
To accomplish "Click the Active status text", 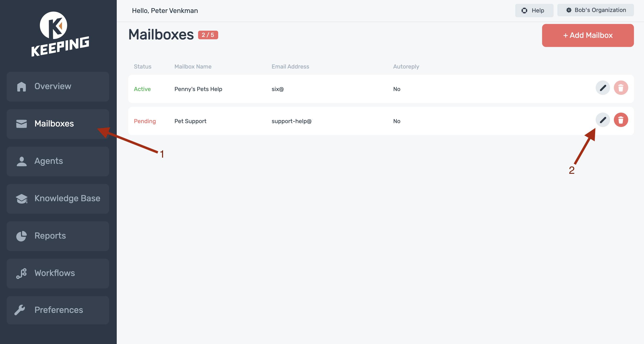I will click(x=142, y=89).
